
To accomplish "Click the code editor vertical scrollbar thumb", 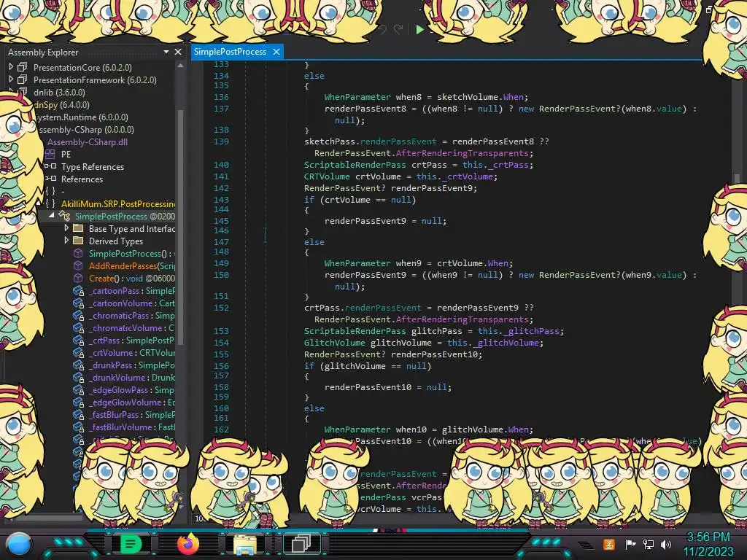I will point(737,178).
